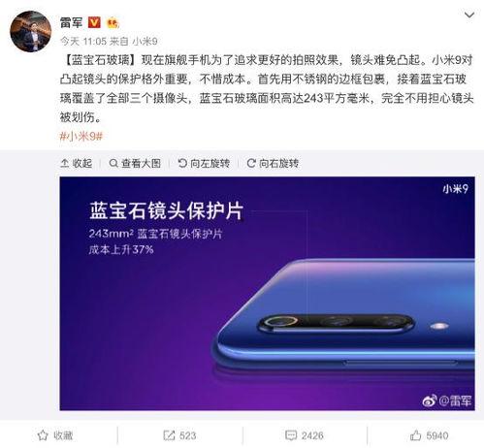Collapse the image with 收起
This screenshot has height=448, width=484.
(77, 163)
